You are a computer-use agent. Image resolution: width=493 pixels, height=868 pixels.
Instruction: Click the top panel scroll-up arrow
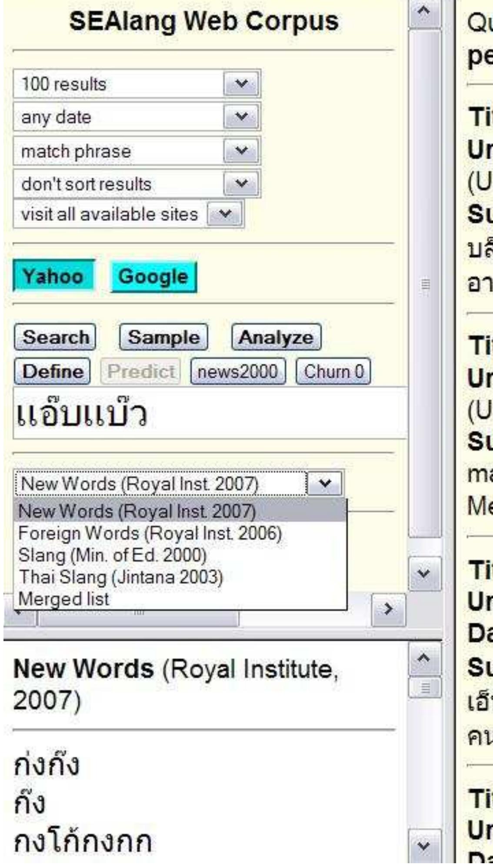click(425, 12)
